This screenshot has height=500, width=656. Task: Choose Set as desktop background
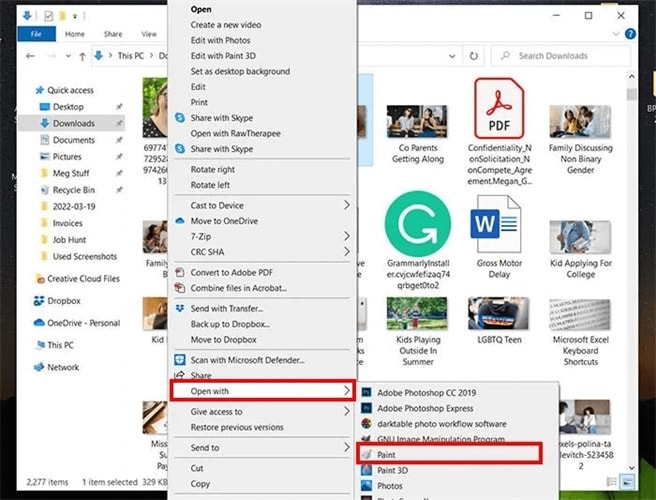click(262, 71)
